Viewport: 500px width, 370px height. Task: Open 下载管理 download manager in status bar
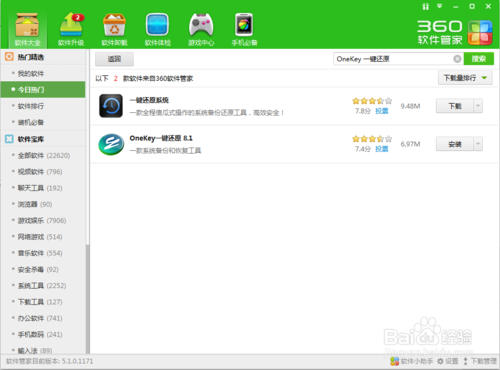pyautogui.click(x=480, y=361)
